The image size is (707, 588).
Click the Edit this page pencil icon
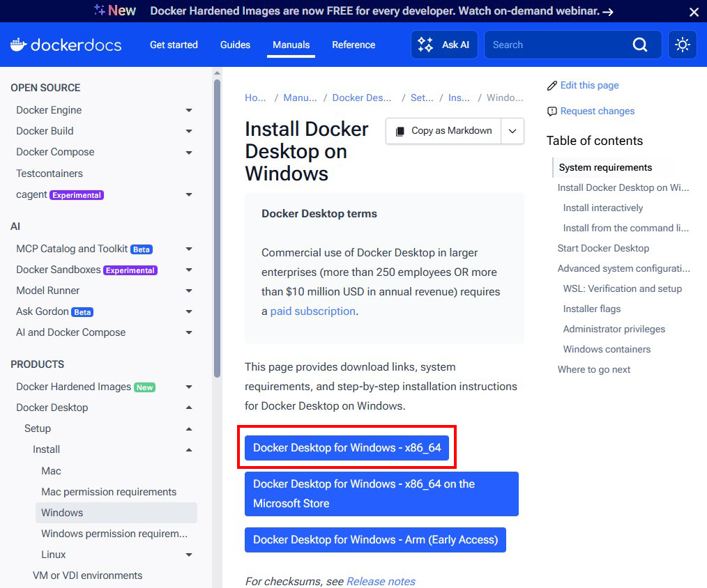pos(554,85)
